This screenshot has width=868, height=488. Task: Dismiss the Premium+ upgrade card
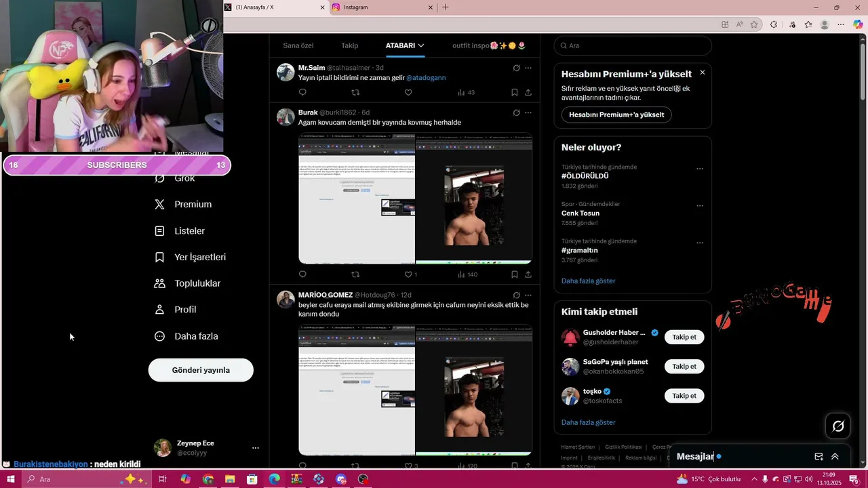pos(703,73)
